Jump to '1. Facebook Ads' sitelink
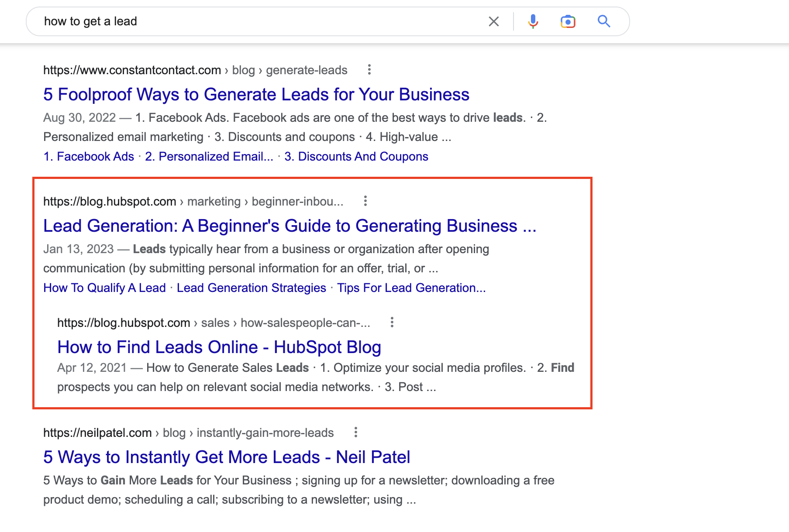 89,157
